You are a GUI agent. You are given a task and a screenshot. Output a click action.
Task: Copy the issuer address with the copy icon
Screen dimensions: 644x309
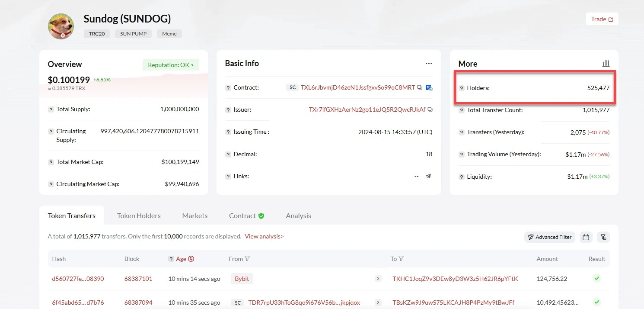[x=430, y=109]
